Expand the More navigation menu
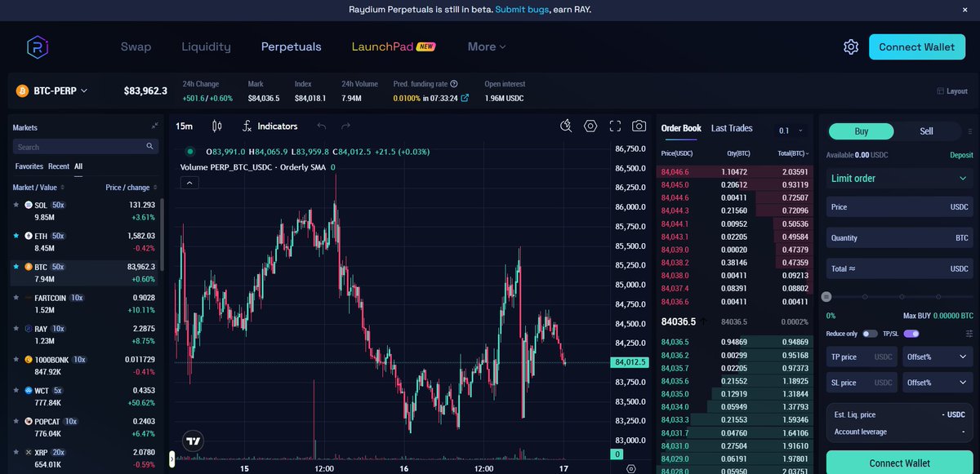The image size is (980, 474). [x=487, y=47]
